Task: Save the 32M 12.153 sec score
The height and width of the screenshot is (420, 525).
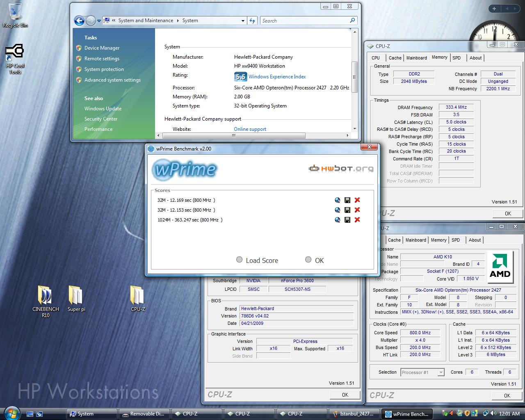Action: (x=347, y=210)
